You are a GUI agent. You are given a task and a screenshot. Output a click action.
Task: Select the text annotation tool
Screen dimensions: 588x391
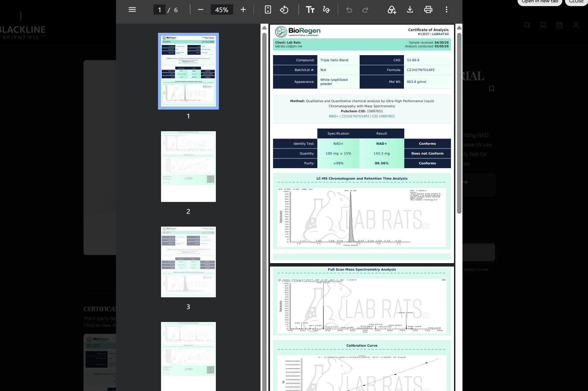pos(310,10)
